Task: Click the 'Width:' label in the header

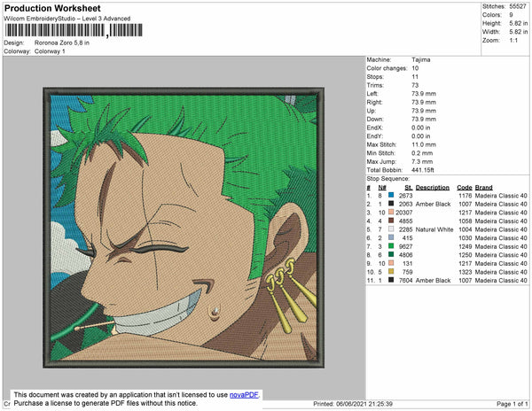Action: click(491, 32)
